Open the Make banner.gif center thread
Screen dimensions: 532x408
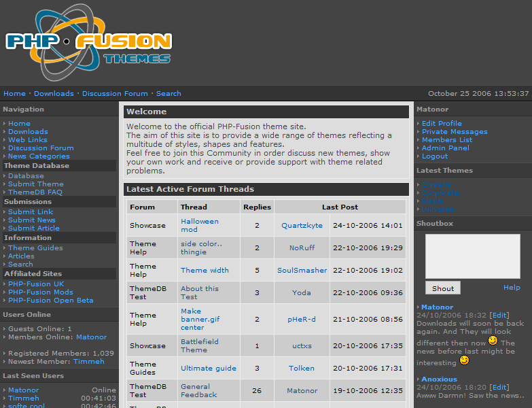pyautogui.click(x=200, y=319)
